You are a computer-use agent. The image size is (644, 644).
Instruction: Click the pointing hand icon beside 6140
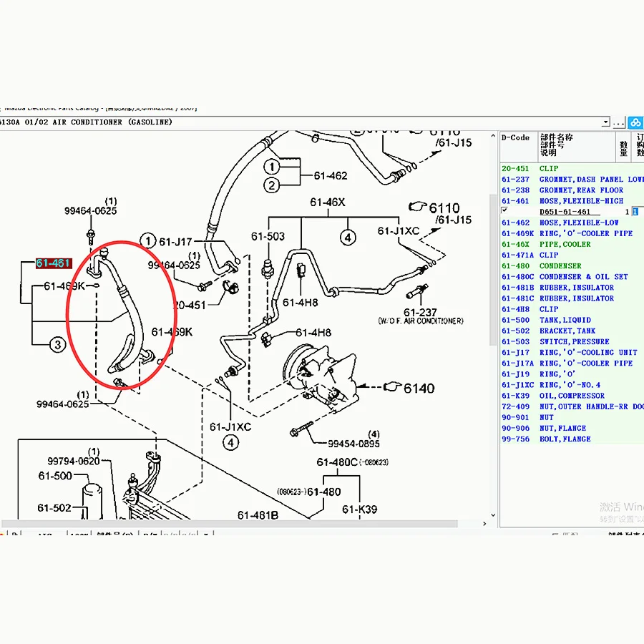(x=392, y=387)
